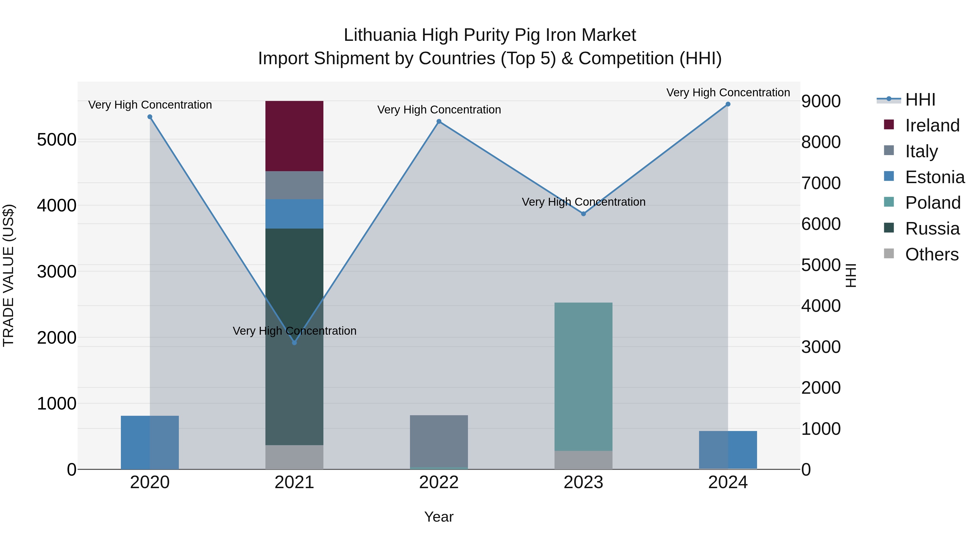Viewport: 980px width, 551px height.
Task: Toggle the Estonia legend entry
Action: [x=924, y=177]
